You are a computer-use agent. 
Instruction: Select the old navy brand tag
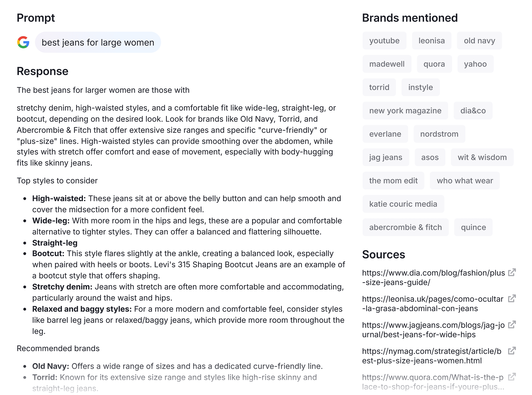click(479, 41)
